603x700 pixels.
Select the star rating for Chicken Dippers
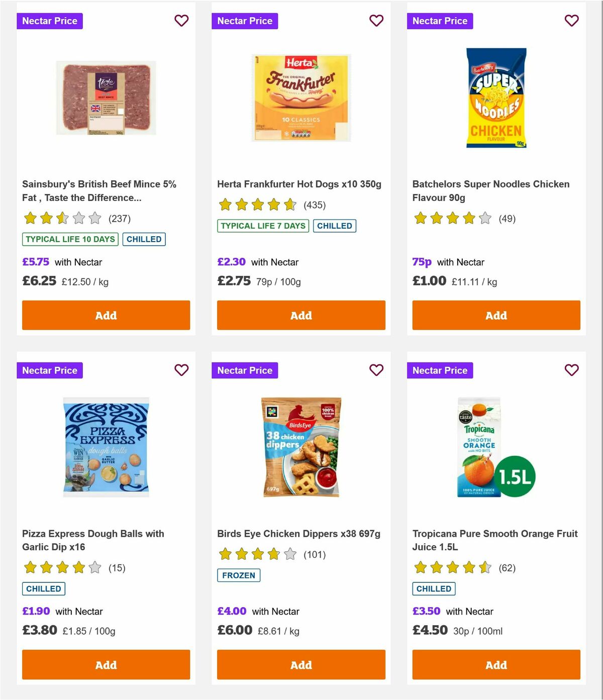tap(257, 554)
